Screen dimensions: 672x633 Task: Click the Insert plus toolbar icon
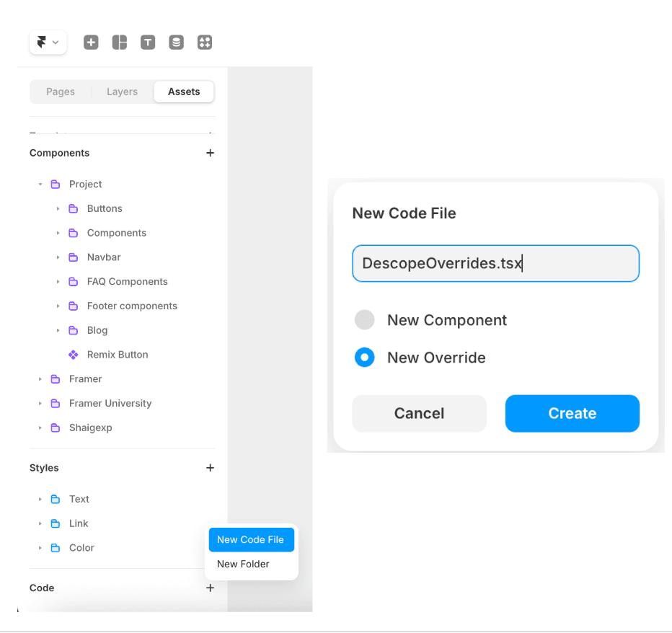coord(91,43)
